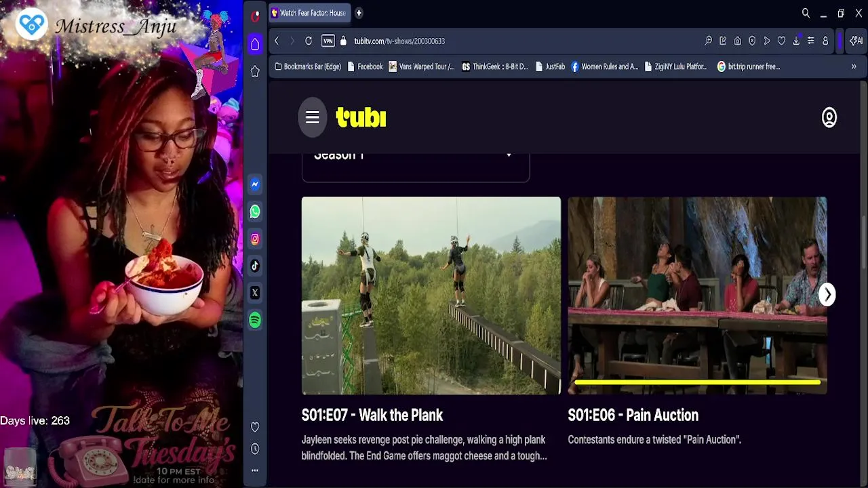Open the easy setup sliders icon

pos(810,41)
